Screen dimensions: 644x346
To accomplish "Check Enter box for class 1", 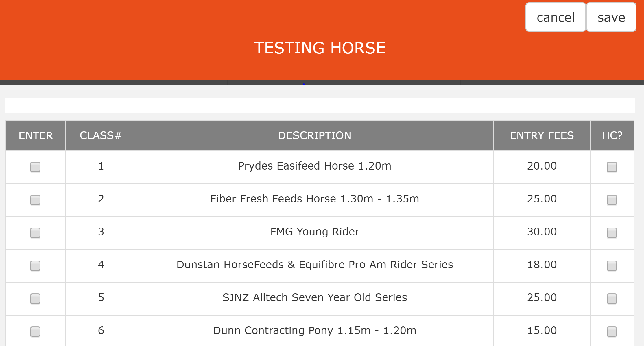I will (35, 167).
